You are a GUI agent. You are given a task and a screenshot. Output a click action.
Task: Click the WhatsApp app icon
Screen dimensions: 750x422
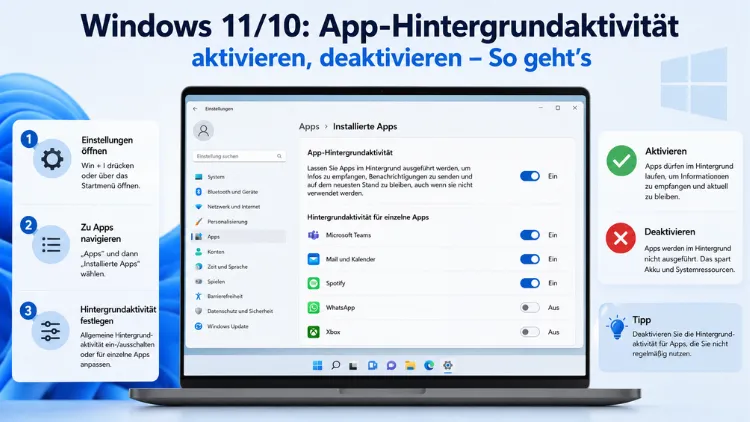(313, 307)
